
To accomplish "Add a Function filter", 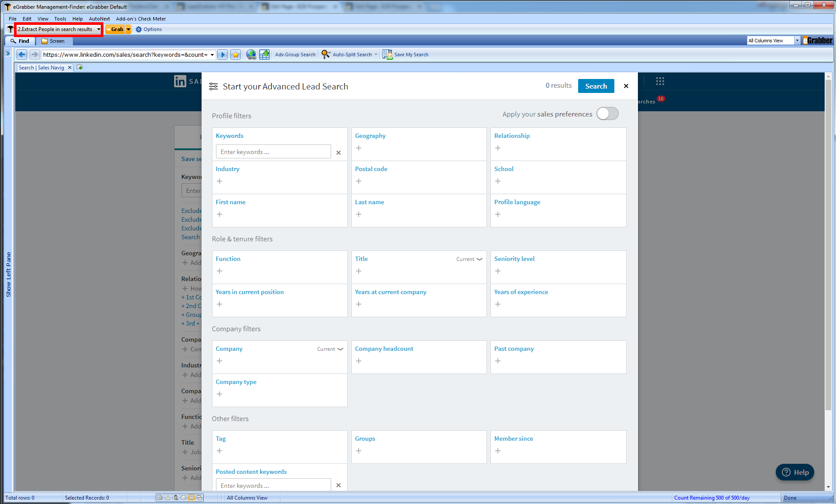I will pos(219,271).
